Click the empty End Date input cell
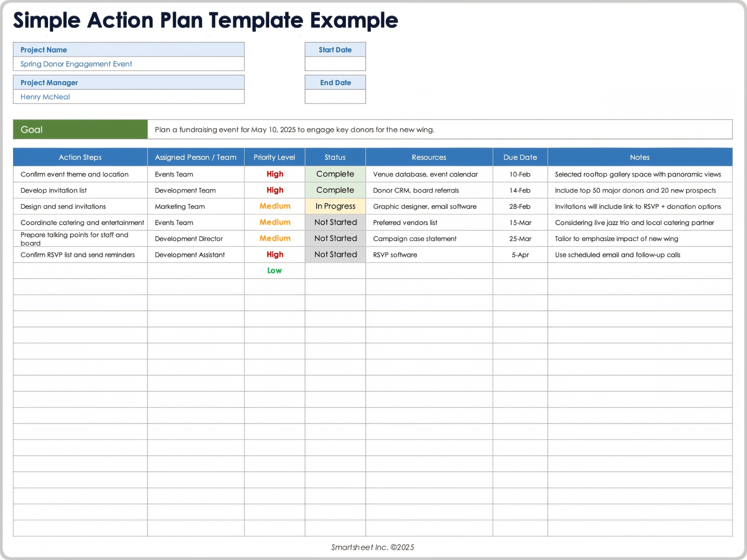Viewport: 747px width, 560px height. click(335, 96)
